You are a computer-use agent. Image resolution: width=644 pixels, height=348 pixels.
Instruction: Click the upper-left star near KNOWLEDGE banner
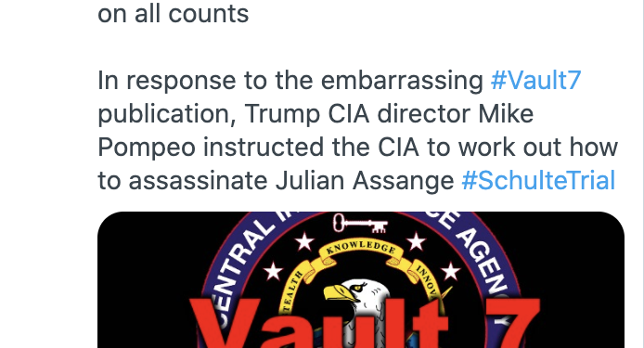[304, 241]
